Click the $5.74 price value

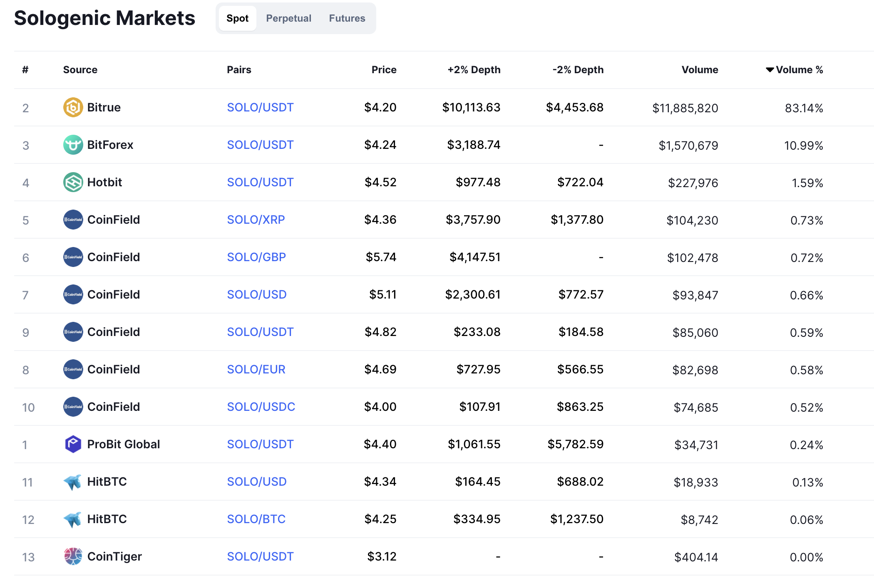pos(381,257)
